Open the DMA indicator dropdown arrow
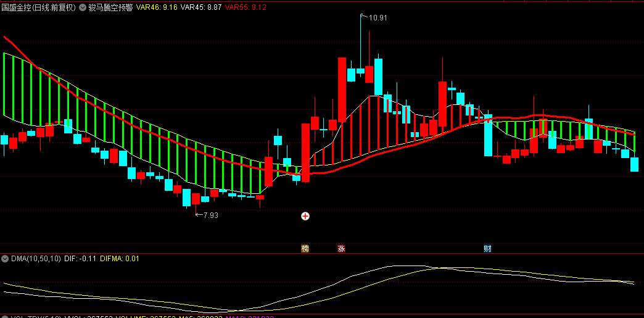The height and width of the screenshot is (318, 644). click(6, 259)
